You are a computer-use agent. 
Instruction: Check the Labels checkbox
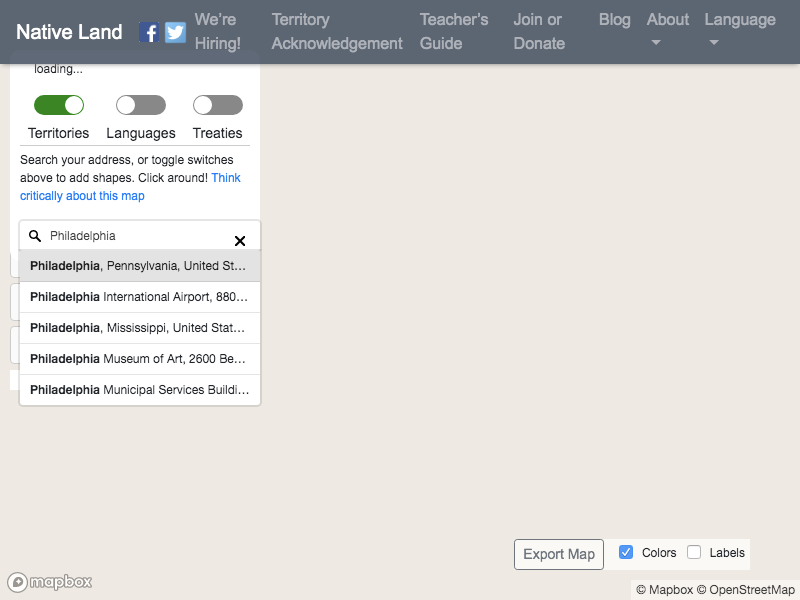tap(694, 552)
